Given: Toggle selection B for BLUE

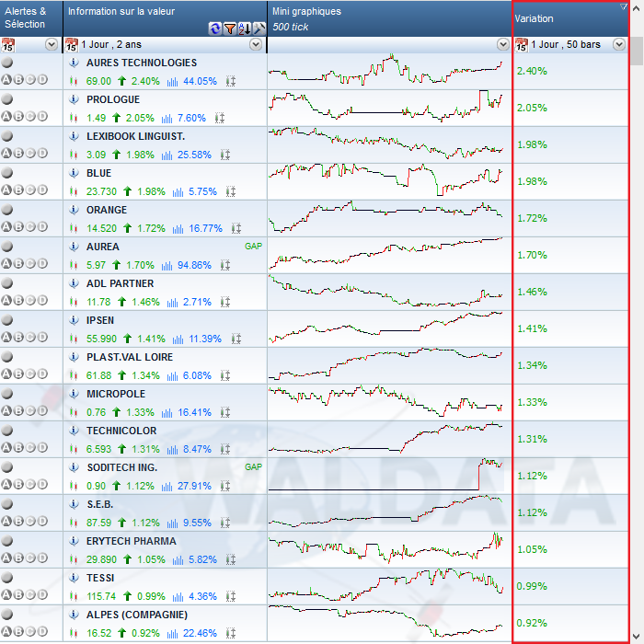Looking at the screenshot, I should tap(18, 190).
